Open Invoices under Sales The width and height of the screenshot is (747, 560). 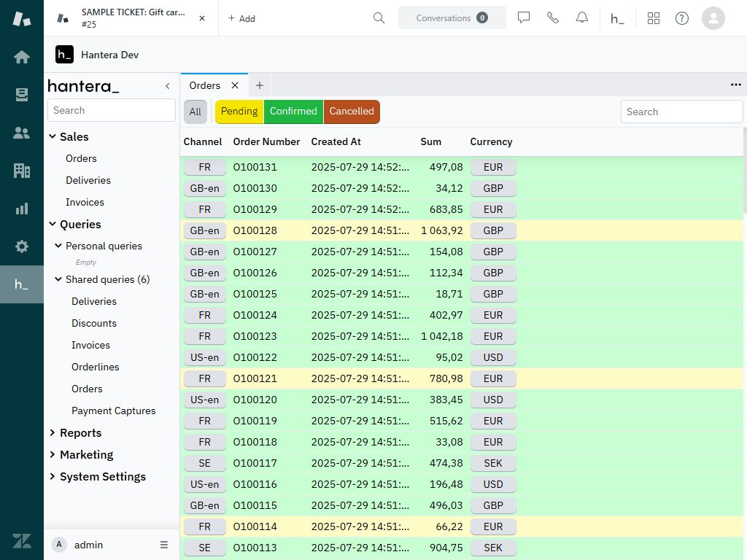pos(85,202)
